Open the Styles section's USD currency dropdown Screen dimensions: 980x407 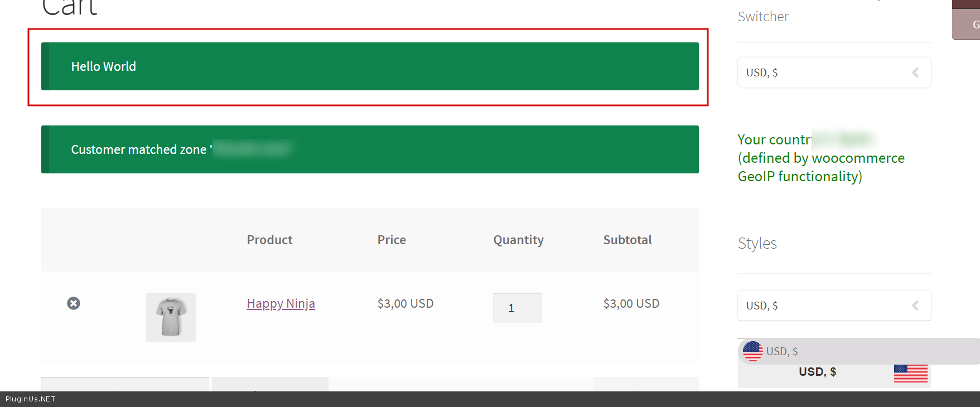[x=825, y=306]
